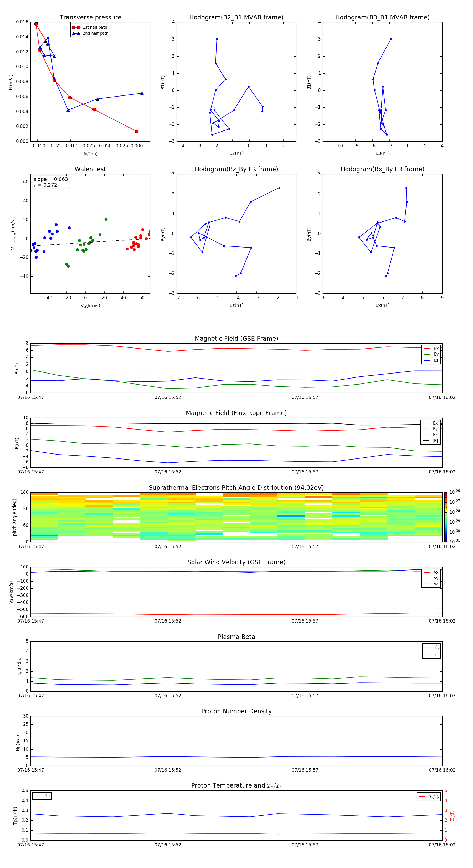Click 'Vx' entry in velocity legend
Screen dimensions: 473x868
[x=431, y=572]
